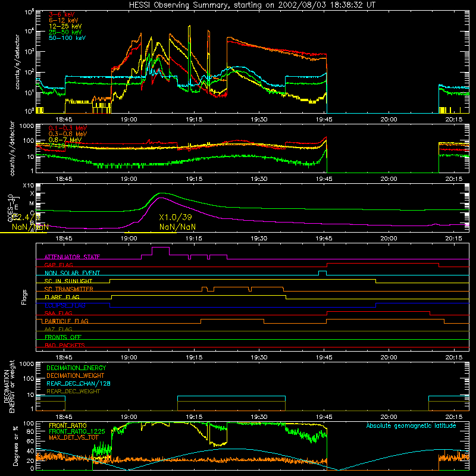
Task: Select the DECIMATION ENERGY or weight axis title
Action: (x=9, y=386)
